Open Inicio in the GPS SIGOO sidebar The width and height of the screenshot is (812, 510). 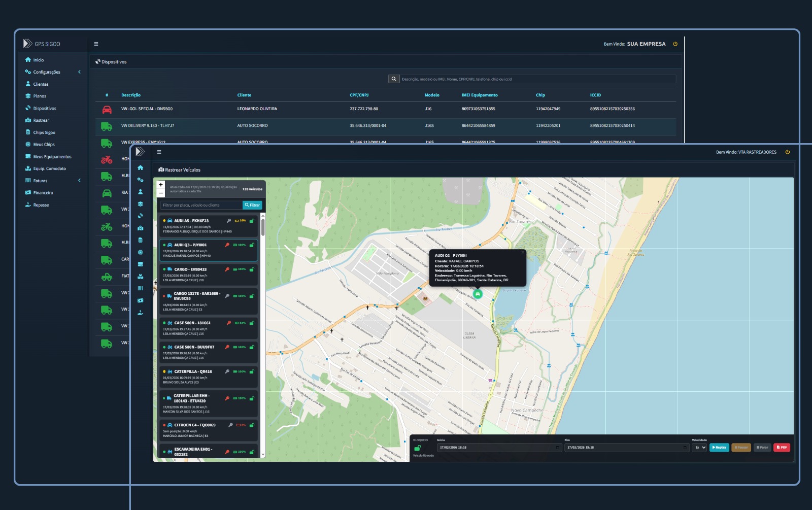(x=35, y=60)
